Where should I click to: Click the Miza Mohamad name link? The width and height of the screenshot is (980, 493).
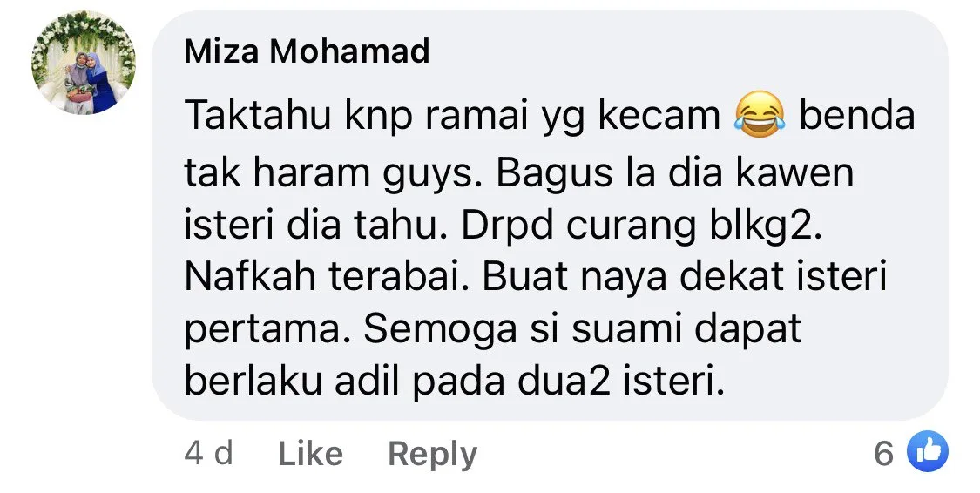coord(307,51)
